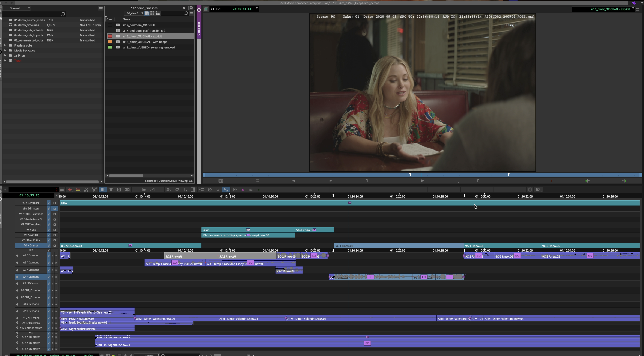Expand the Media Packages folder
Viewport: 644px width, 356px height.
coord(5,50)
